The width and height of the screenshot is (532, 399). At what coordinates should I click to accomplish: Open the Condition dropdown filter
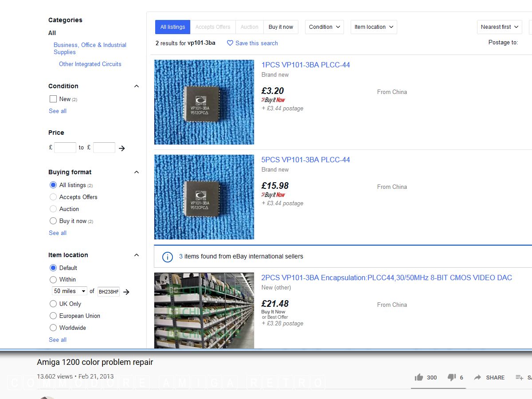325,27
